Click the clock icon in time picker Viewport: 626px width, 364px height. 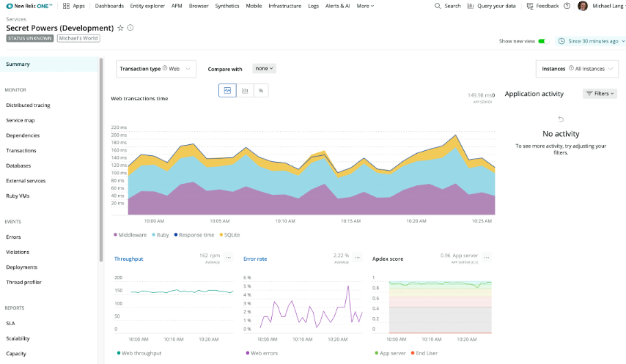tap(561, 41)
